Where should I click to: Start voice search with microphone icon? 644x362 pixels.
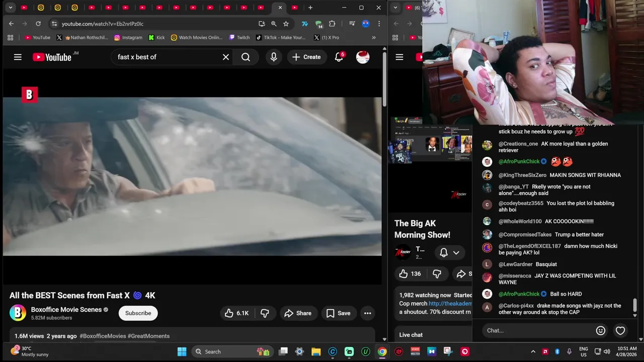pyautogui.click(x=274, y=57)
